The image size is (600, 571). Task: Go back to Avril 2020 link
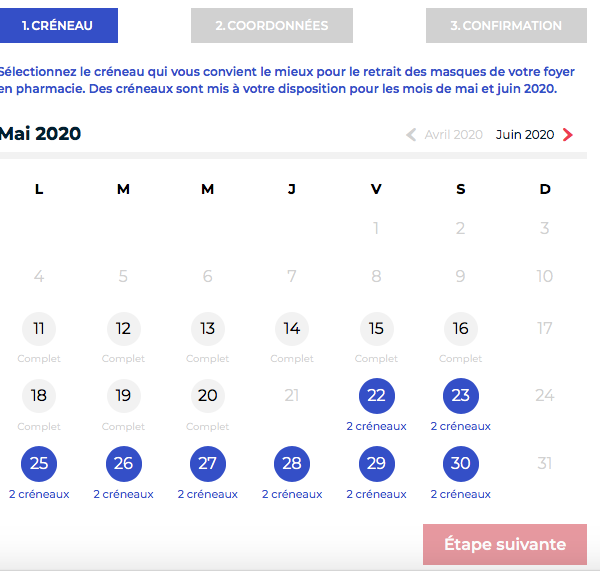tap(453, 135)
